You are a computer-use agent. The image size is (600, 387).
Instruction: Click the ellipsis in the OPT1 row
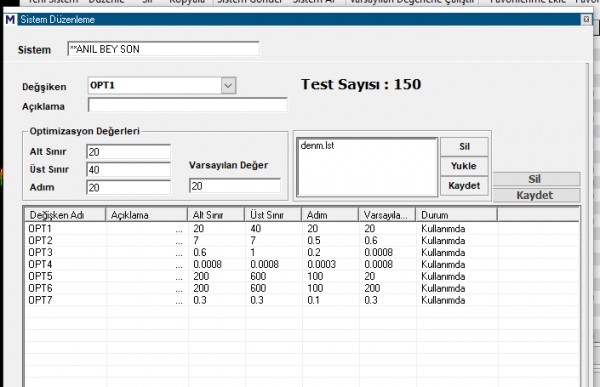[179, 230]
